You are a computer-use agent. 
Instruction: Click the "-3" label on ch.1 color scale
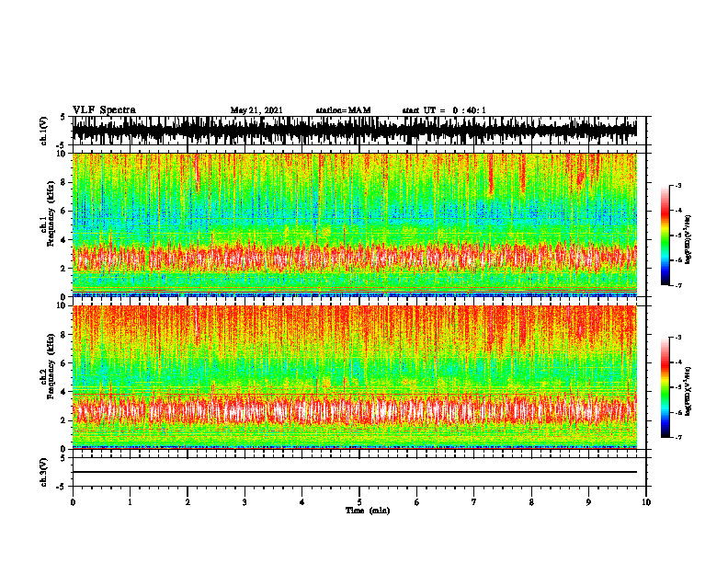tap(678, 185)
